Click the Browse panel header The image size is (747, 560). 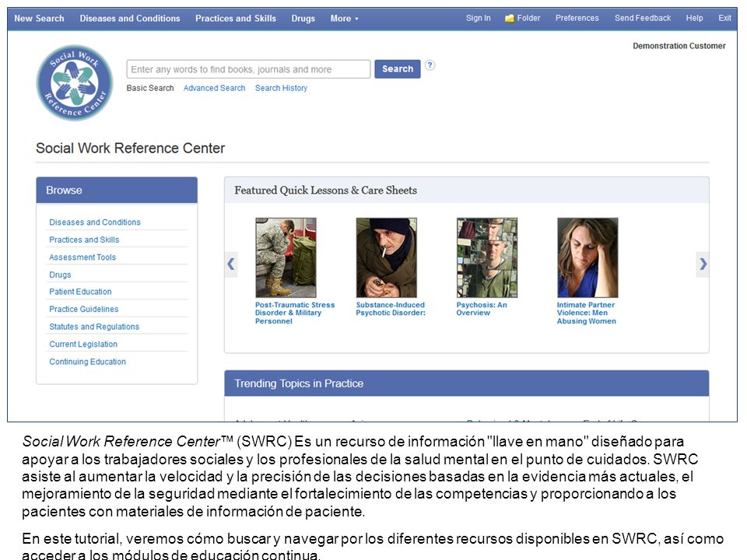[117, 191]
